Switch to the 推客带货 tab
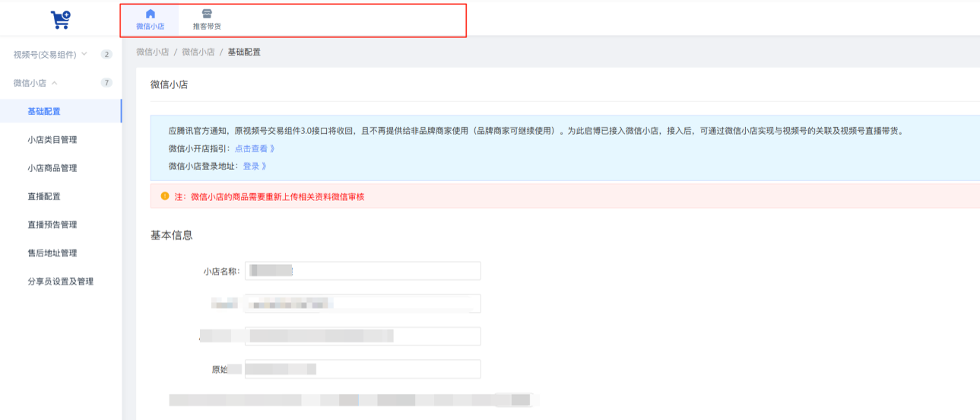980x420 pixels. pos(207,20)
